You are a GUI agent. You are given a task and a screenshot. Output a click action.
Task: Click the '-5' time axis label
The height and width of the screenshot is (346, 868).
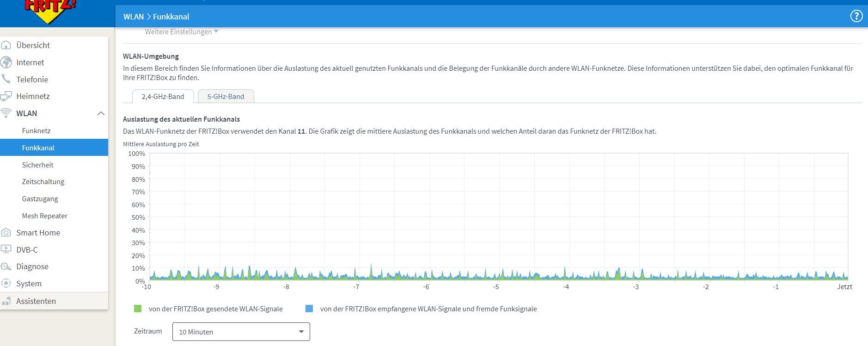pyautogui.click(x=496, y=287)
